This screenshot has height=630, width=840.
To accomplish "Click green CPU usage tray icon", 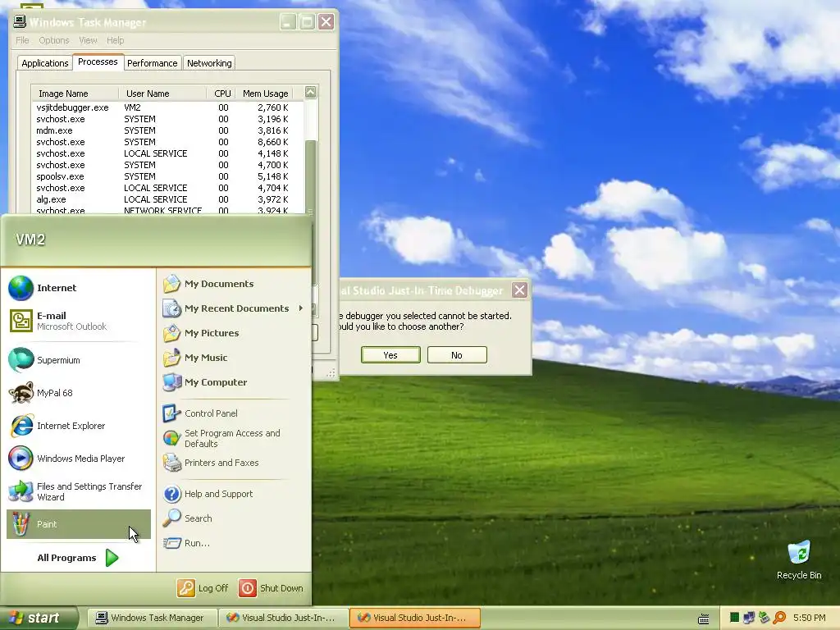I will point(734,618).
